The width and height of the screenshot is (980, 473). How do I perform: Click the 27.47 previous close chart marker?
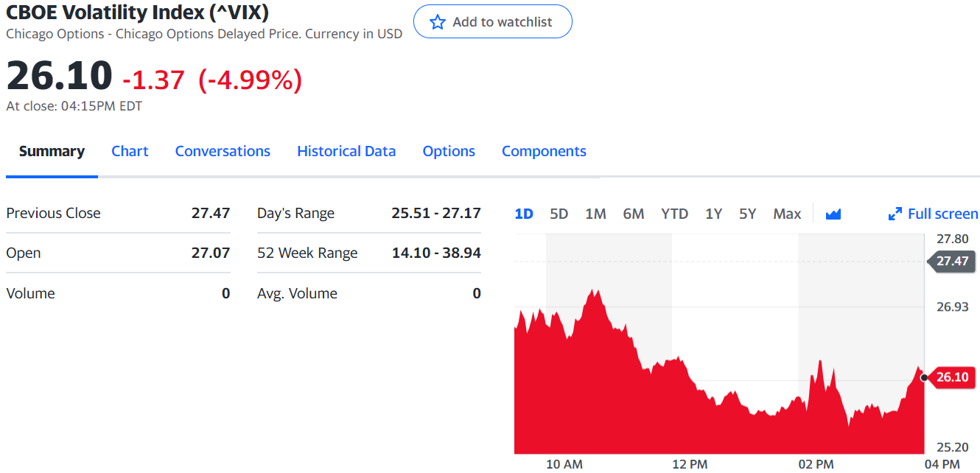pyautogui.click(x=951, y=261)
